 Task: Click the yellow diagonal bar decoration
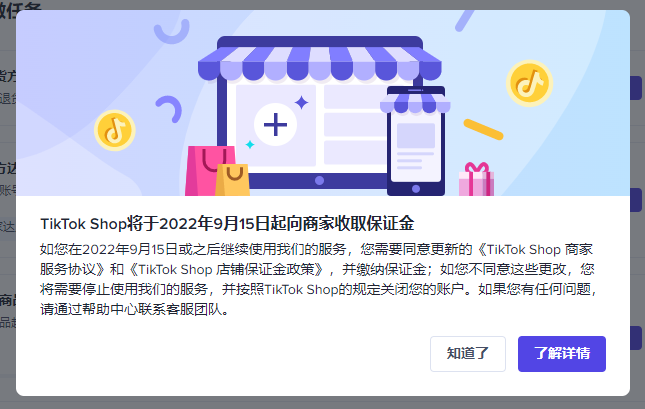tap(483, 129)
